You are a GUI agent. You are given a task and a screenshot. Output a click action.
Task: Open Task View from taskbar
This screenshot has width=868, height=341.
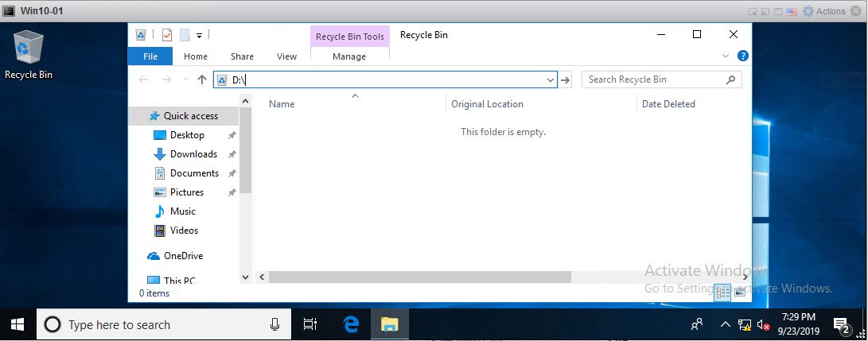[x=310, y=324]
